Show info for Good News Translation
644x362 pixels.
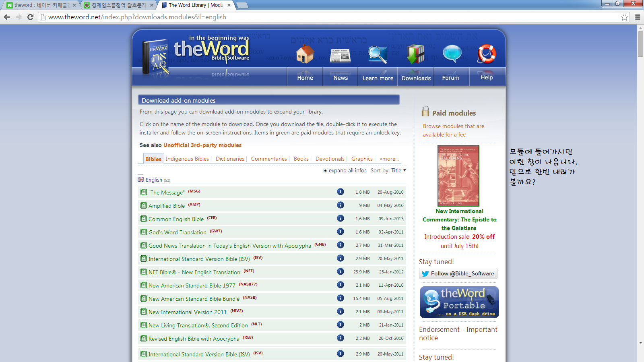coord(341,245)
